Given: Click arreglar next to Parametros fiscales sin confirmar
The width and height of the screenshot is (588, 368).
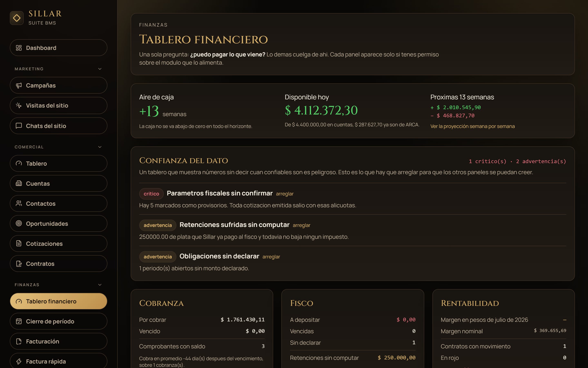Looking at the screenshot, I should tap(285, 194).
